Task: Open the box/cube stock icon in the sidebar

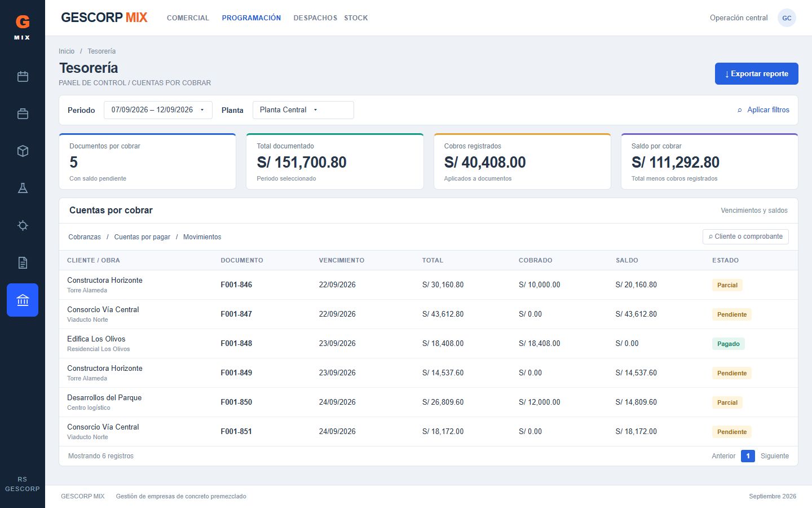Action: 23,151
